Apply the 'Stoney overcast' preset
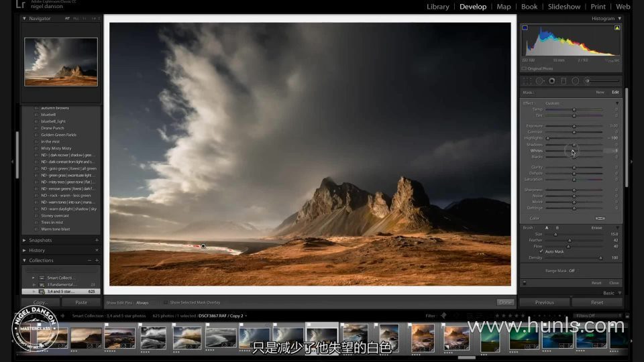This screenshot has height=362, width=644. point(55,215)
